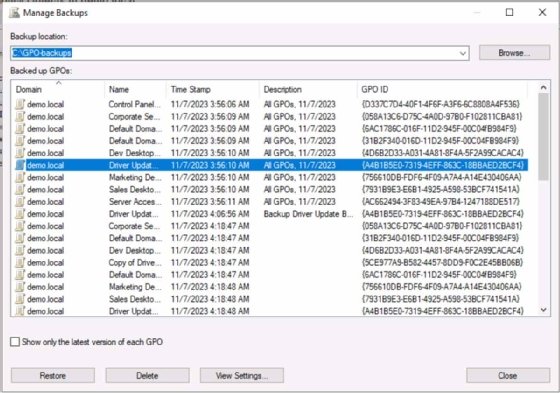The image size is (560, 393).
Task: Click the icon of the Sales Deskto... 4:18:48 AM row
Action: 20,299
